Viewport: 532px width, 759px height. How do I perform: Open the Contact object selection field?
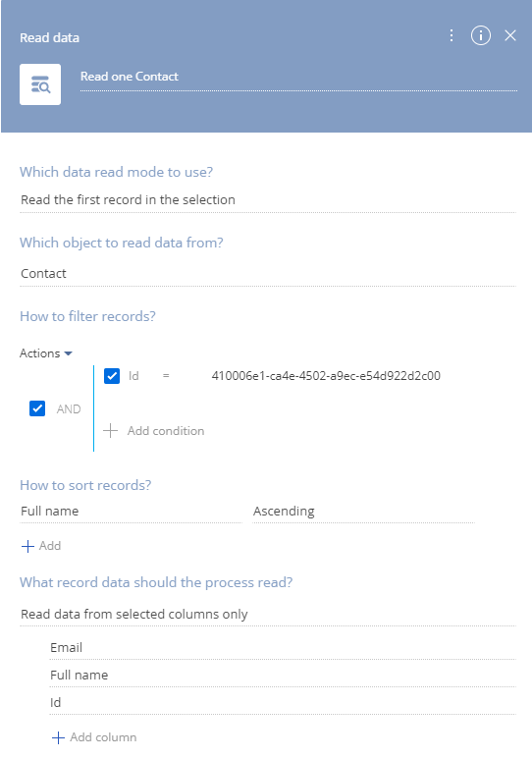click(x=268, y=274)
